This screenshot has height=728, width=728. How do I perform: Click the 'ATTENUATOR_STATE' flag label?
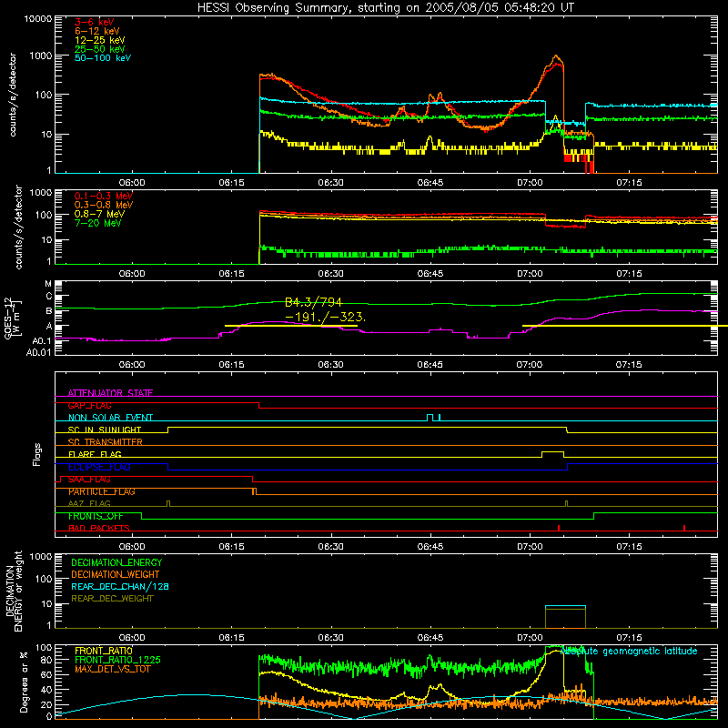[x=110, y=393]
